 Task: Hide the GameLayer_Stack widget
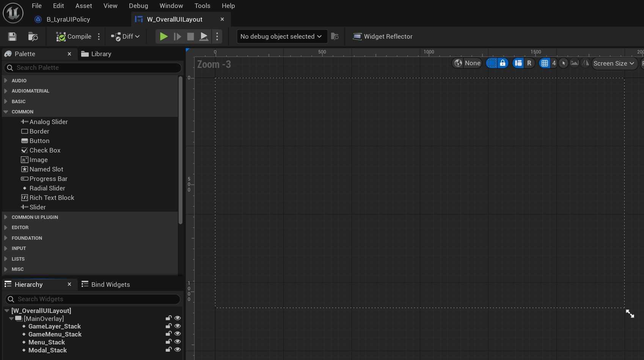pyautogui.click(x=177, y=326)
